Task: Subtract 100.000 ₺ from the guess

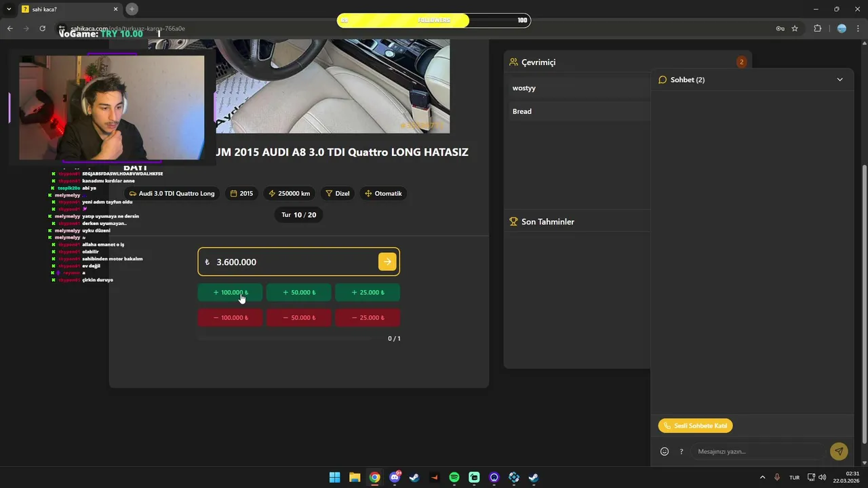Action: [230, 317]
